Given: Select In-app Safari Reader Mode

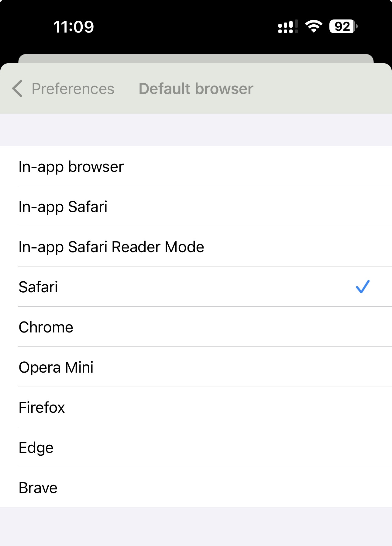Looking at the screenshot, I should pyautogui.click(x=111, y=247).
